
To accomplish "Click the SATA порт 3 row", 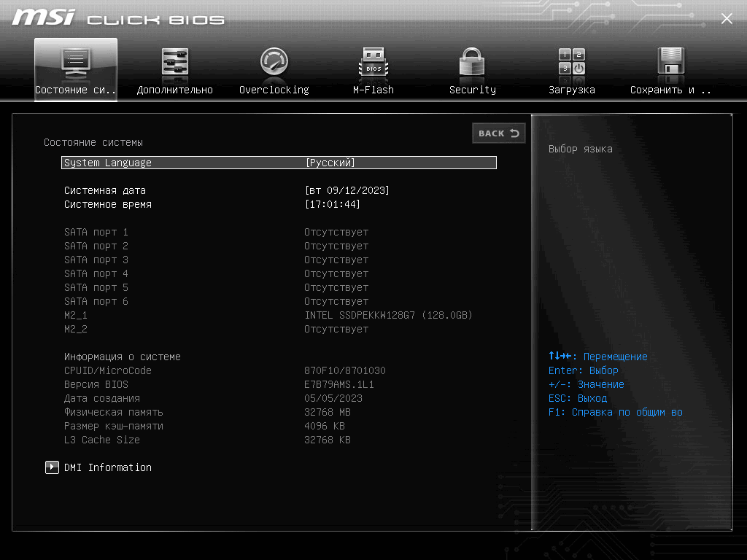I will tap(216, 260).
